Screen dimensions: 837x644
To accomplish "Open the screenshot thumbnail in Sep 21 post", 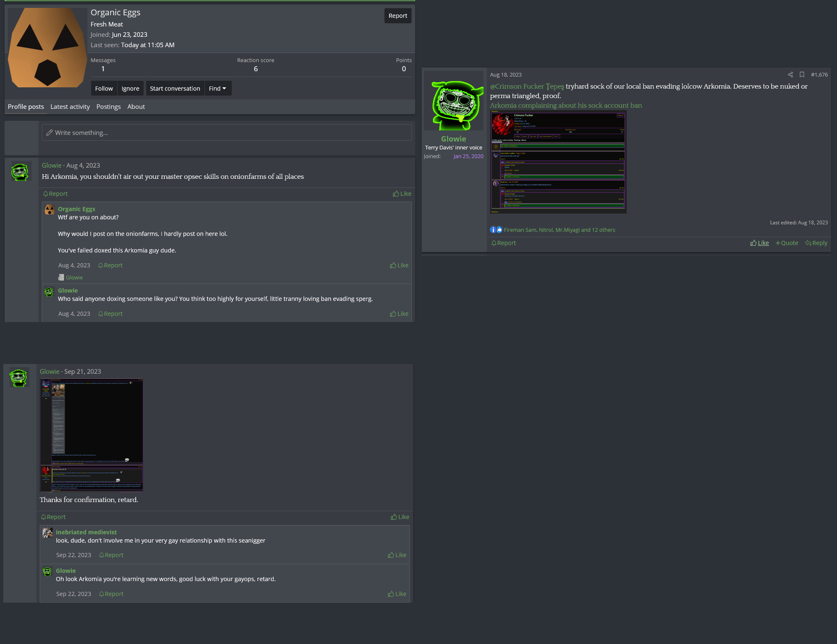I will click(x=91, y=435).
